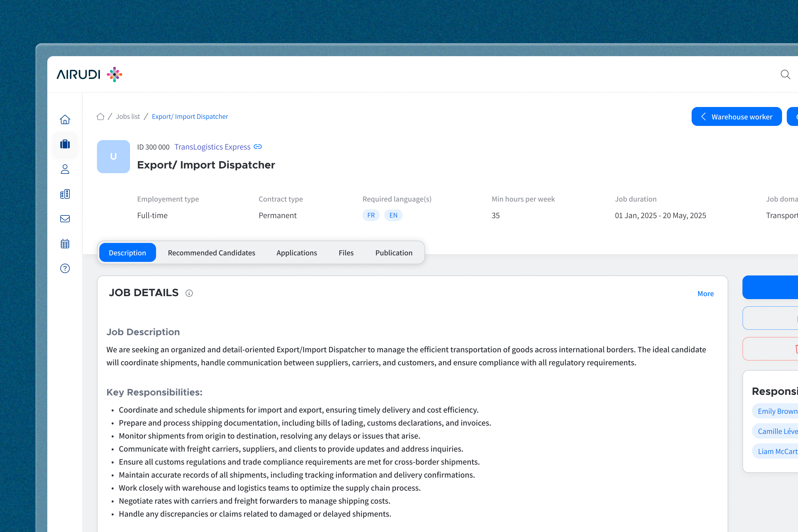
Task: Click the info icon next to JOB DETAILS
Action: pos(189,293)
